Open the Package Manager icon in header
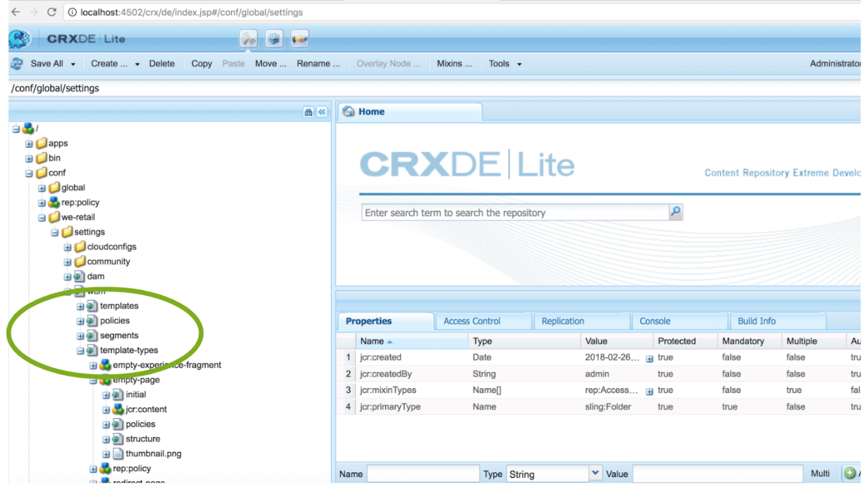 pos(274,39)
